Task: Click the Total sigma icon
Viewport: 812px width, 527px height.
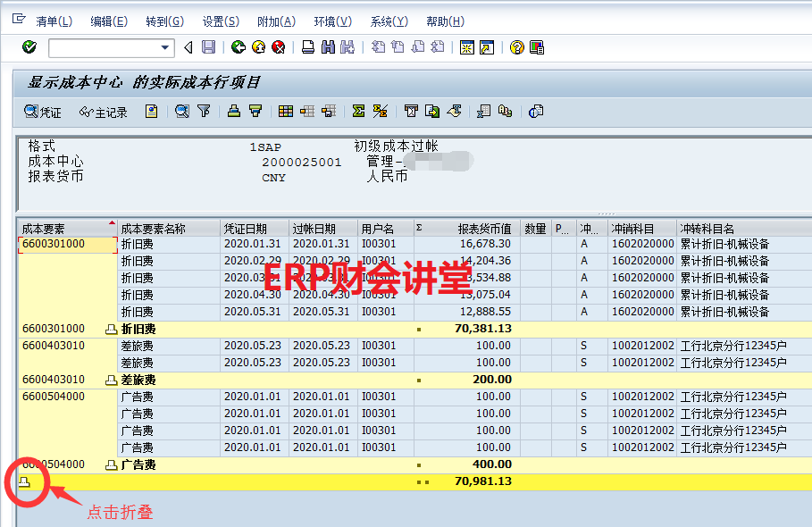Action: [358, 112]
